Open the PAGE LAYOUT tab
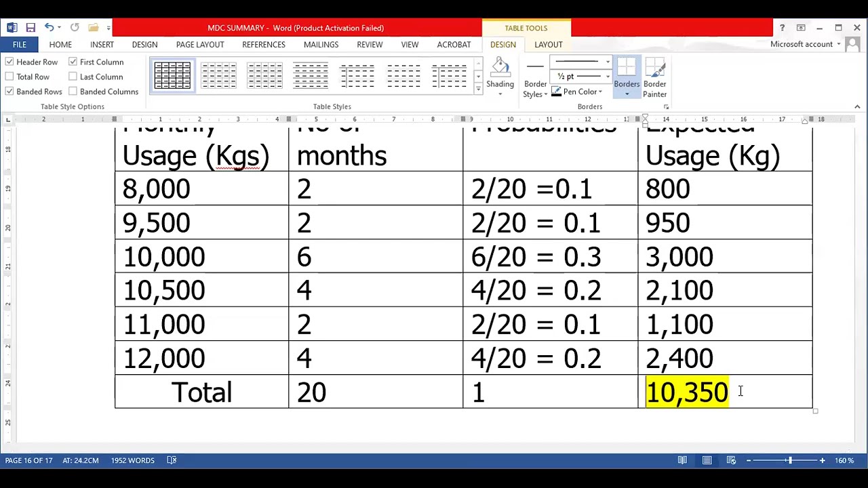The image size is (868, 488). coord(200,45)
